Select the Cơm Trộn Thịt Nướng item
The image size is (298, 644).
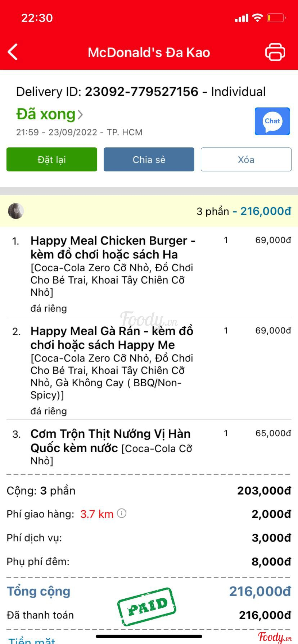[x=111, y=441]
